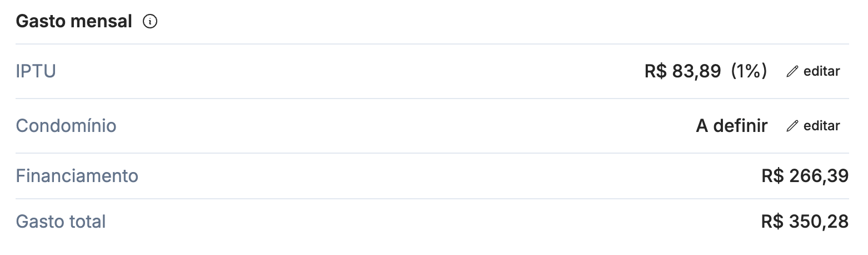Click the (1%) percentage next to IPTU
Screen dimensions: 868x255
[749, 71]
